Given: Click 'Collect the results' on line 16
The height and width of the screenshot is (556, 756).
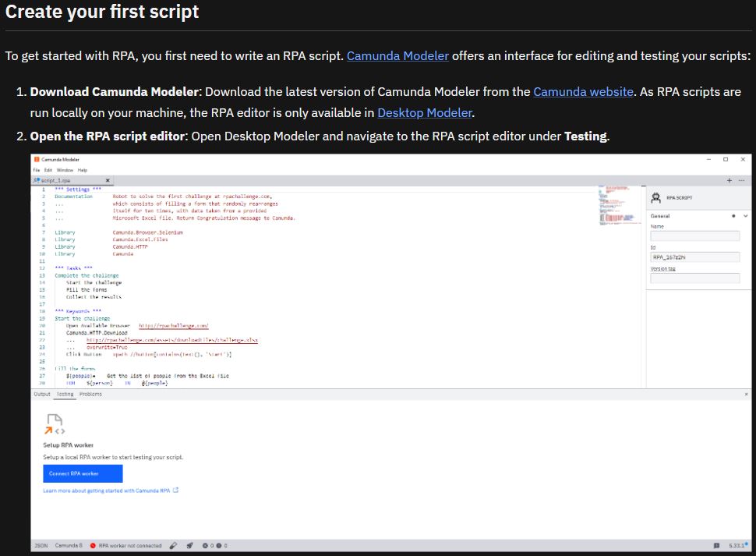Looking at the screenshot, I should [94, 297].
